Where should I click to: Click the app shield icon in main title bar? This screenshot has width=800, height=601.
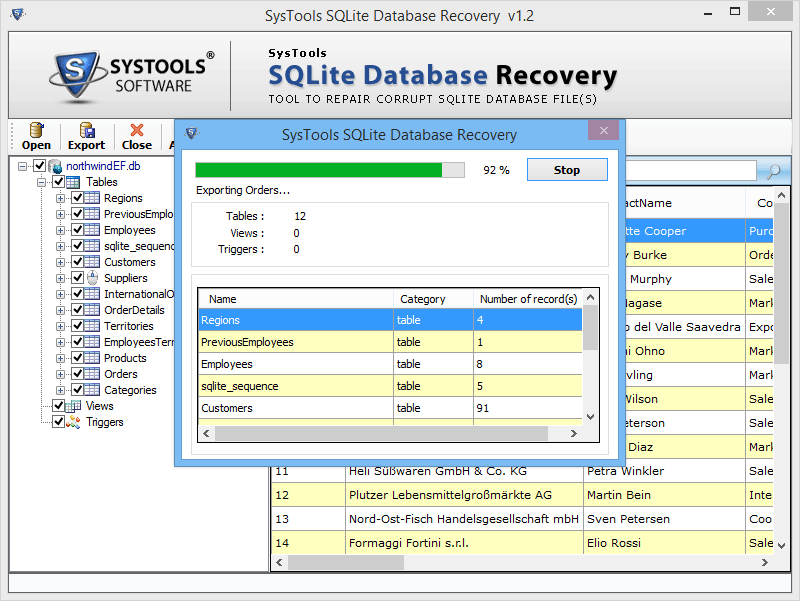click(17, 14)
